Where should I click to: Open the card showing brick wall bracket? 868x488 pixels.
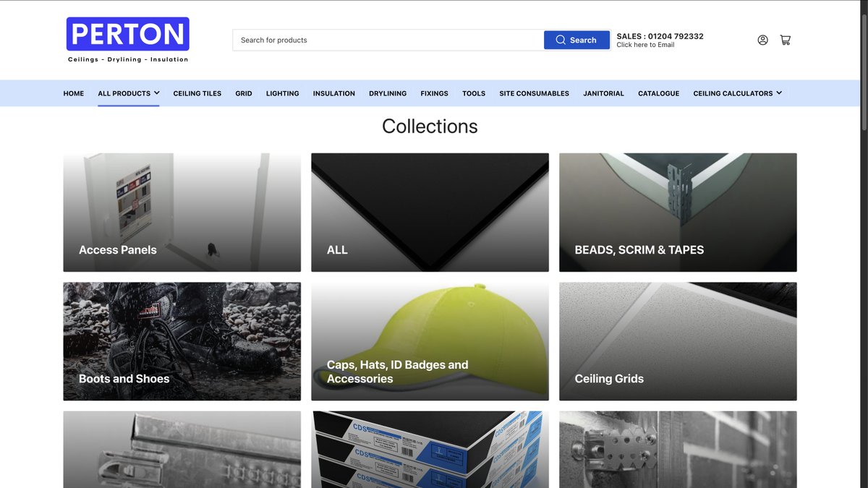click(x=678, y=450)
